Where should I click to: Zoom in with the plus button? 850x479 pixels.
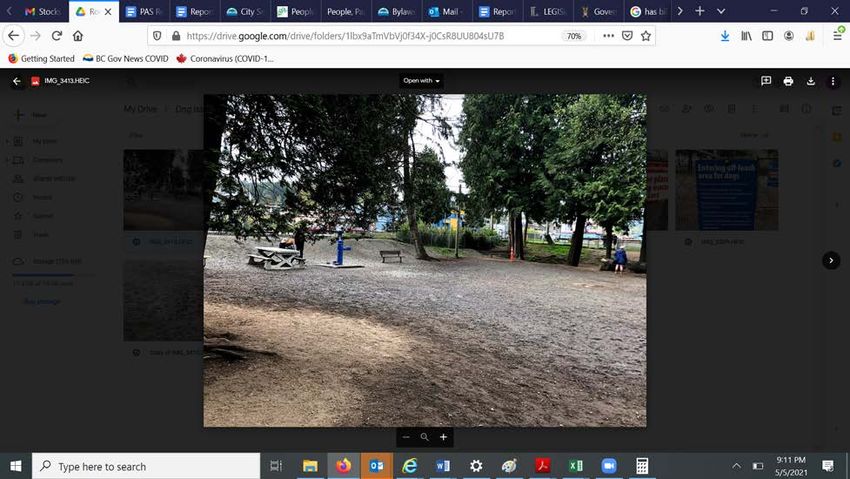click(x=443, y=437)
